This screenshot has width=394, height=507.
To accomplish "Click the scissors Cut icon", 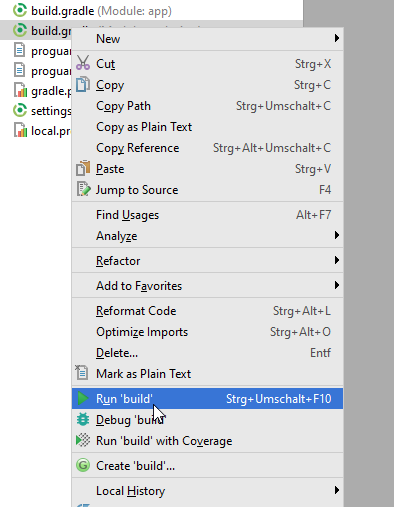I will tap(83, 63).
